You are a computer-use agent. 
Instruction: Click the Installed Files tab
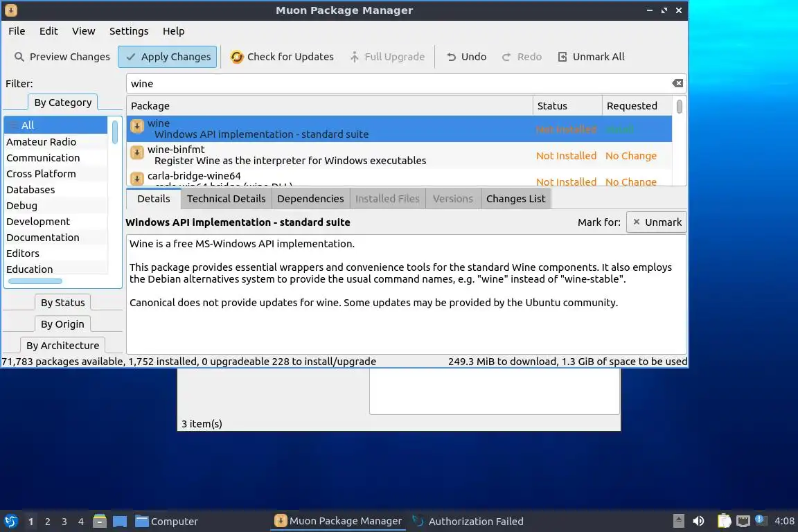click(x=387, y=199)
